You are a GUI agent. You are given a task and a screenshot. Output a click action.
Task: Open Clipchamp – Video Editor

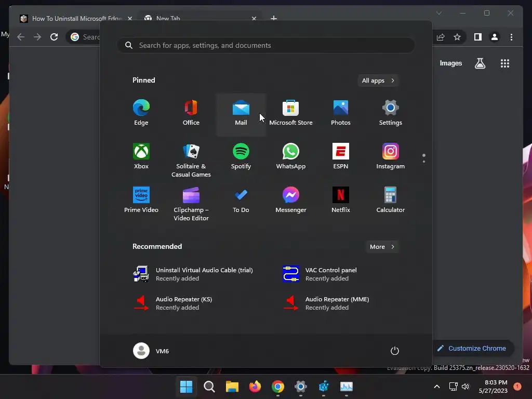(191, 204)
